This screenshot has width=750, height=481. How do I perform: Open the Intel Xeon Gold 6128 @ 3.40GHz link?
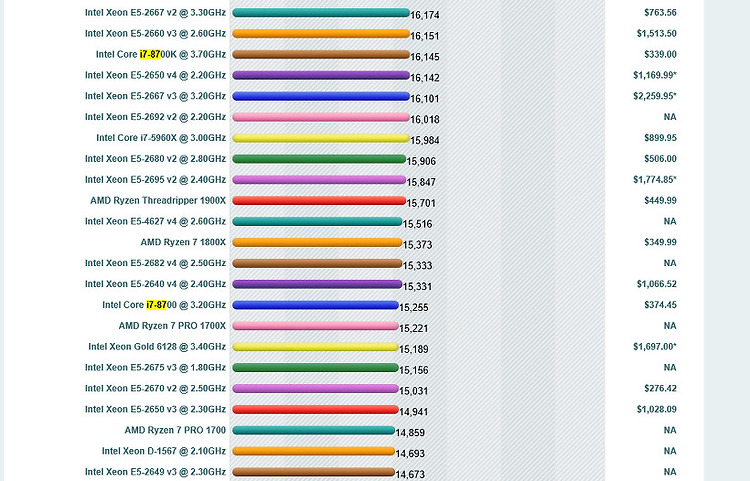tap(157, 347)
